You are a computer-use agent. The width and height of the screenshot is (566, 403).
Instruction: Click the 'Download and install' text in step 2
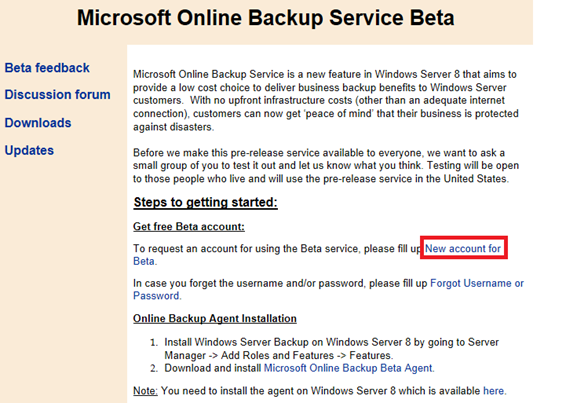(x=213, y=368)
